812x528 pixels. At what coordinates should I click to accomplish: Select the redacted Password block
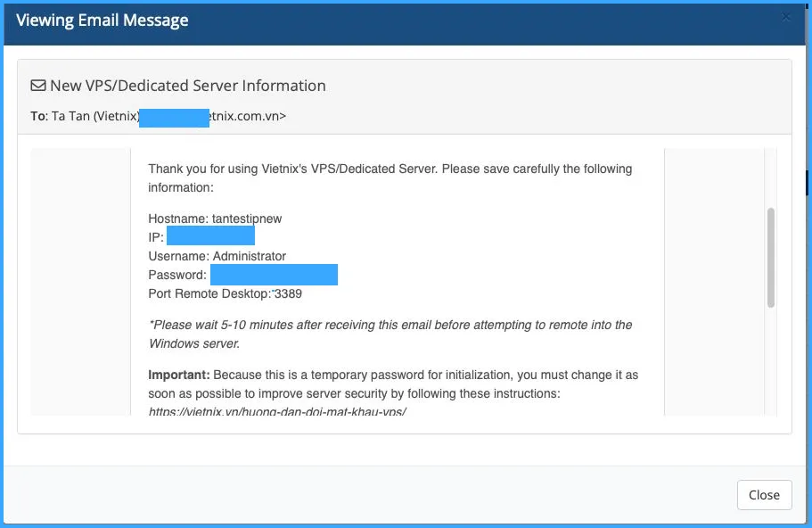click(274, 275)
